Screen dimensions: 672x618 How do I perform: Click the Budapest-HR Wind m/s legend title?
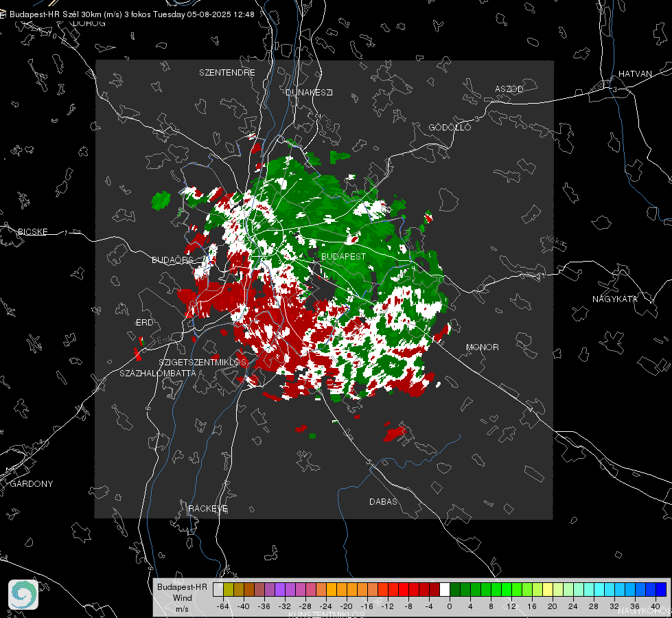182,598
